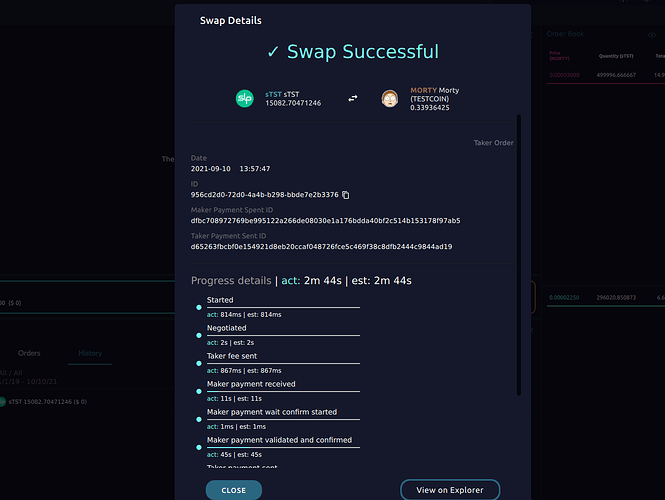Click the Order Book panel title

pyautogui.click(x=565, y=34)
